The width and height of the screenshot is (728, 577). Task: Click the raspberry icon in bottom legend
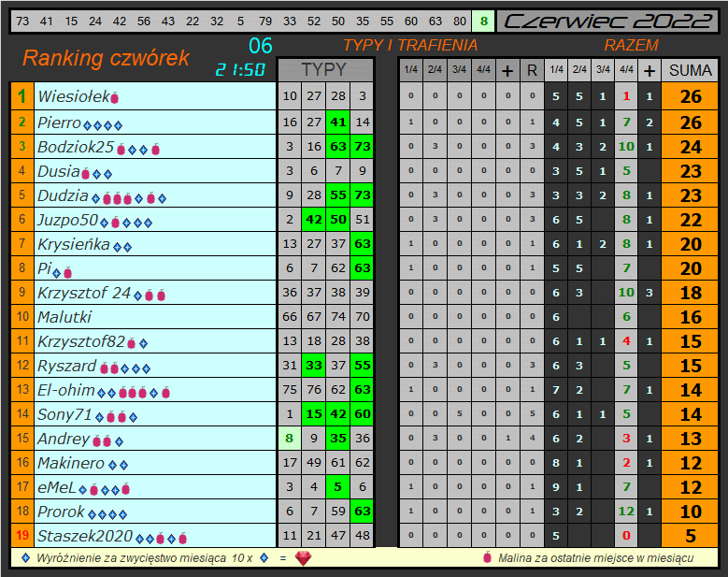point(487,557)
